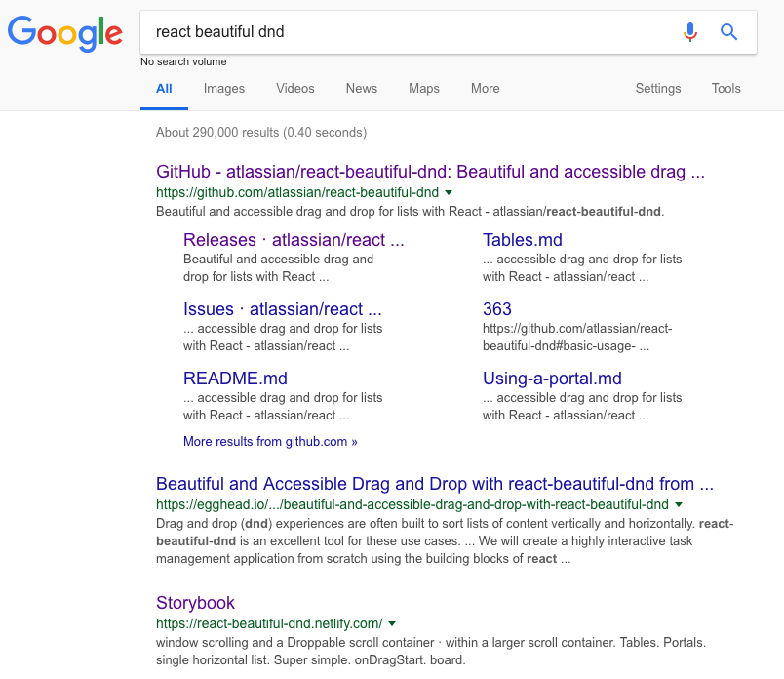Start voice search with the microphone icon
This screenshot has width=784, height=679.
(x=690, y=31)
